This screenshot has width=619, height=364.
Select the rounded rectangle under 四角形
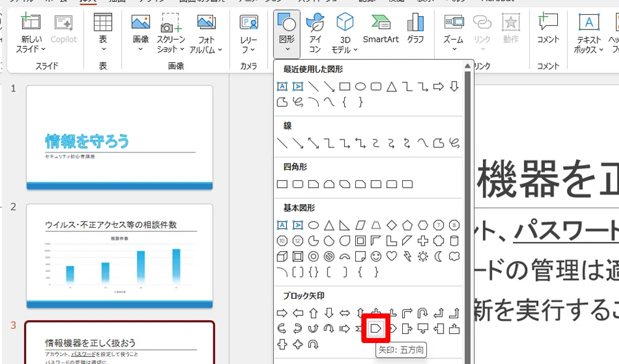click(x=298, y=184)
